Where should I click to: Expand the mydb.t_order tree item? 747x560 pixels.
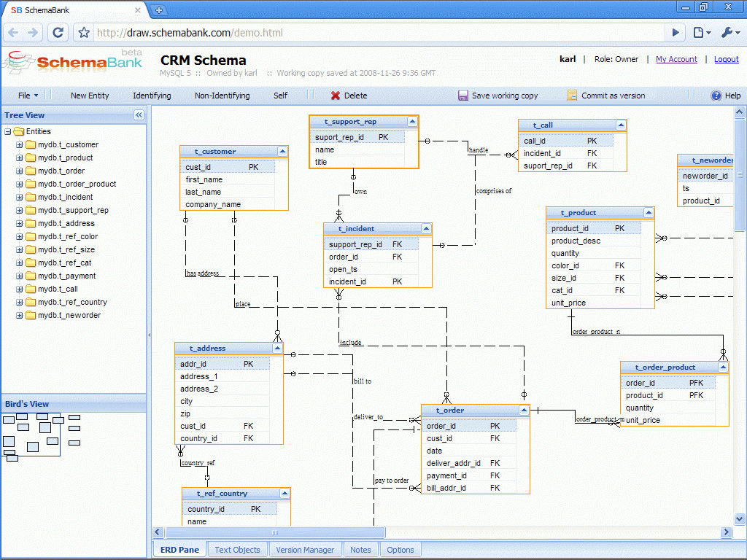[x=18, y=171]
